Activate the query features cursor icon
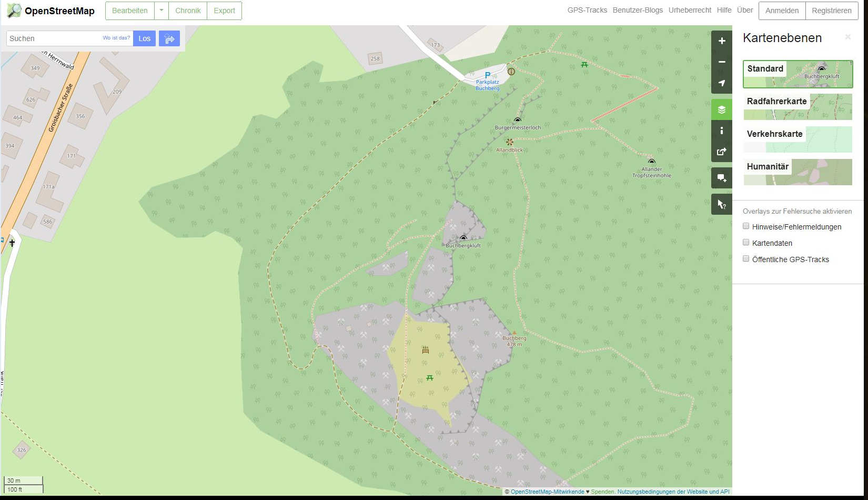This screenshot has height=500, width=868. 722,204
